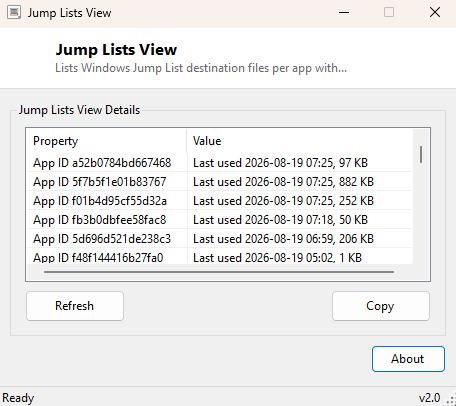
Task: Click the window resize grip in the corner
Action: click(x=451, y=400)
